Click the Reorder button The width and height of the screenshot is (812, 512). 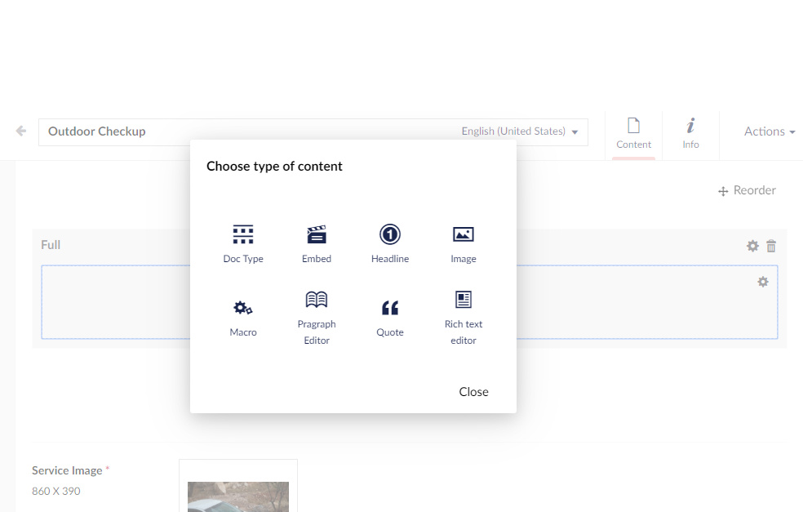tap(747, 190)
